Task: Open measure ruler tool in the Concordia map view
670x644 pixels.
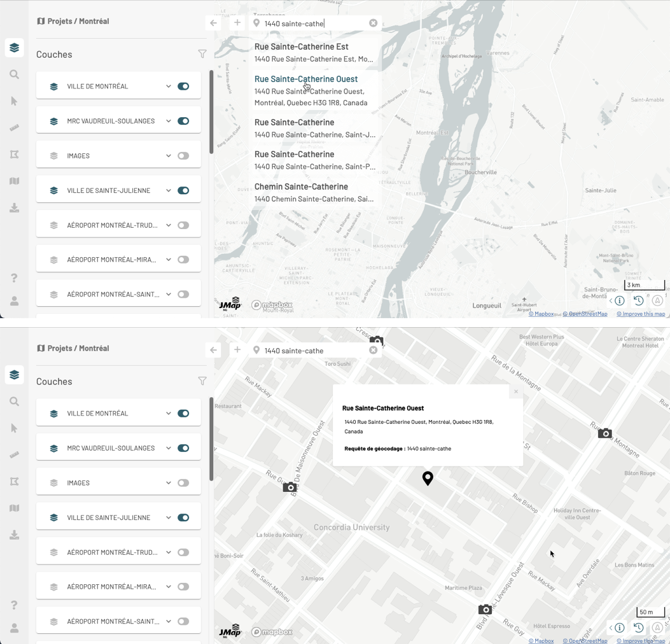Action: (x=14, y=455)
